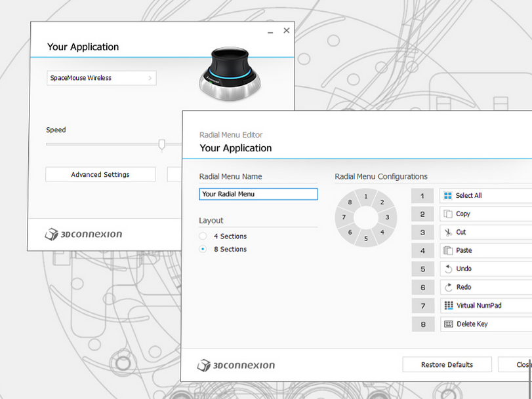Click the Virtual NumPad grid icon
This screenshot has height=399, width=532.
tap(448, 305)
